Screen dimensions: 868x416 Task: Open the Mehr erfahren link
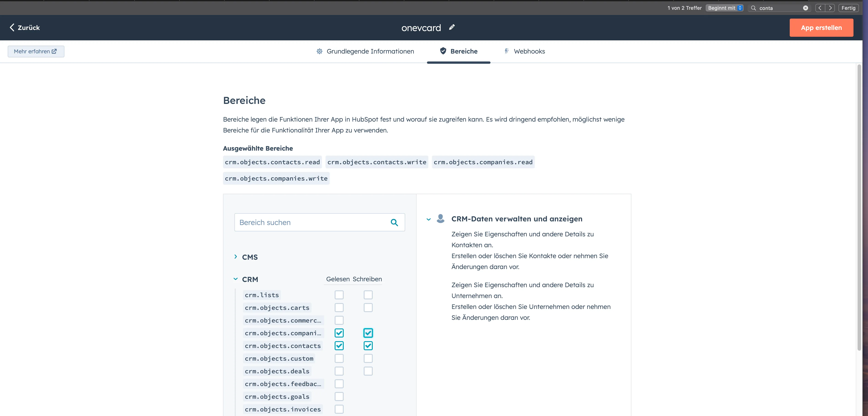tap(36, 51)
